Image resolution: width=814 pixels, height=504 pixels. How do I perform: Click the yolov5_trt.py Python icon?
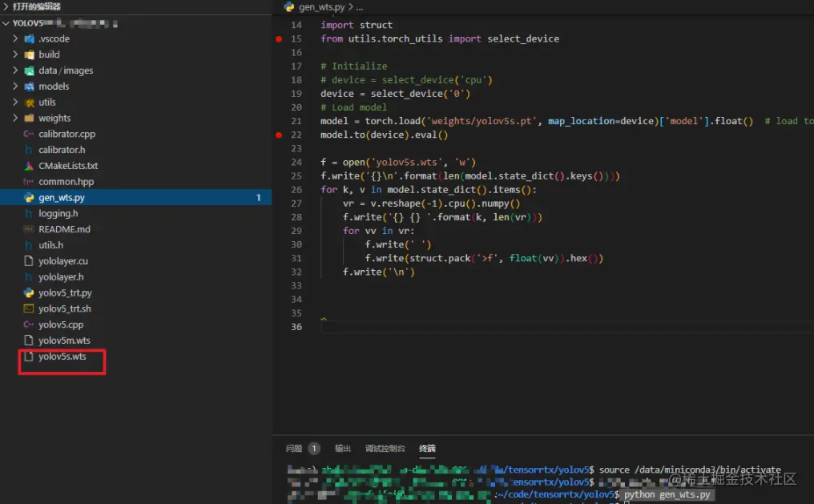pyautogui.click(x=29, y=292)
